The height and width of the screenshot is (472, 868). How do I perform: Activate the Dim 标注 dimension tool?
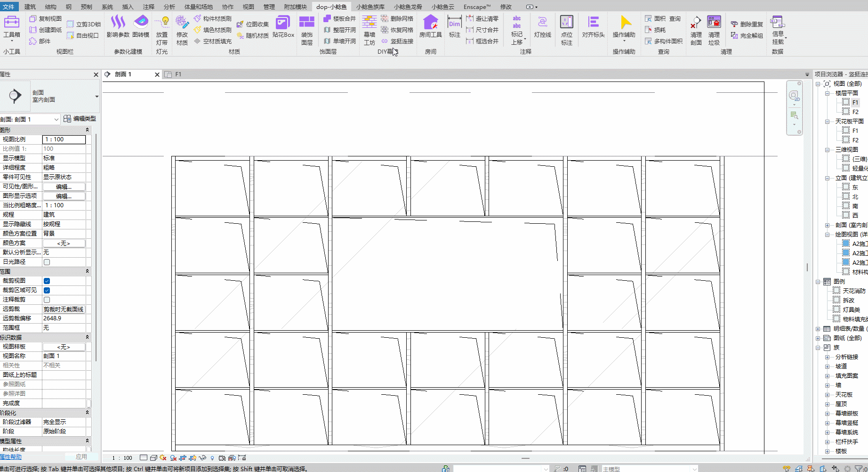454,26
